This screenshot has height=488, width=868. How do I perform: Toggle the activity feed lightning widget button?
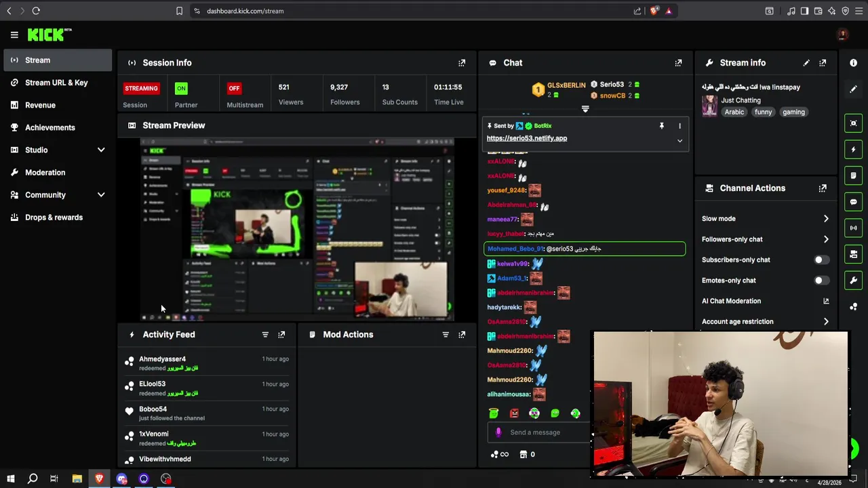[853, 149]
